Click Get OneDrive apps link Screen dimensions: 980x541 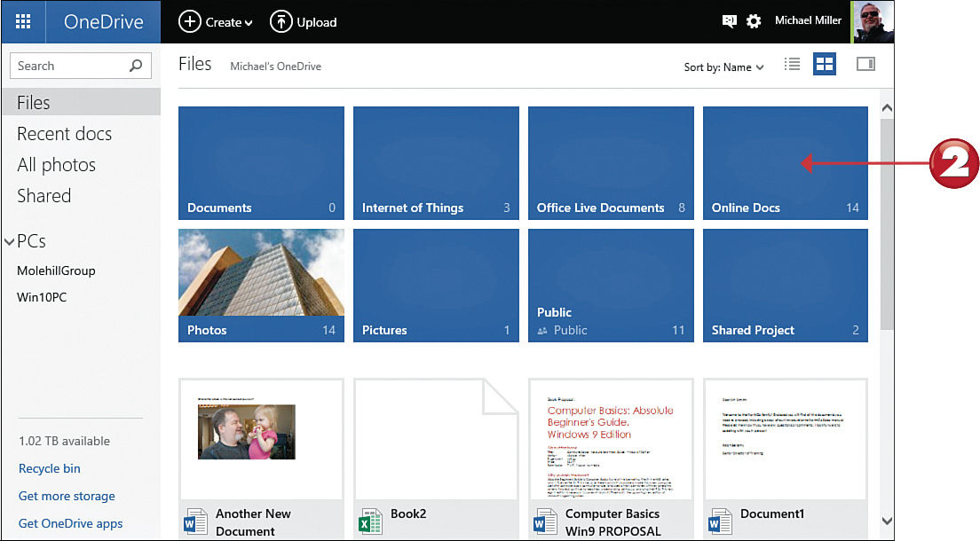click(71, 523)
